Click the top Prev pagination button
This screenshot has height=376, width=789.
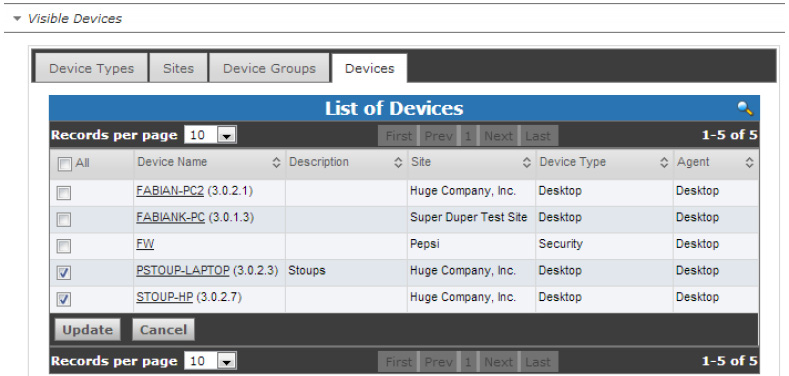point(438,136)
